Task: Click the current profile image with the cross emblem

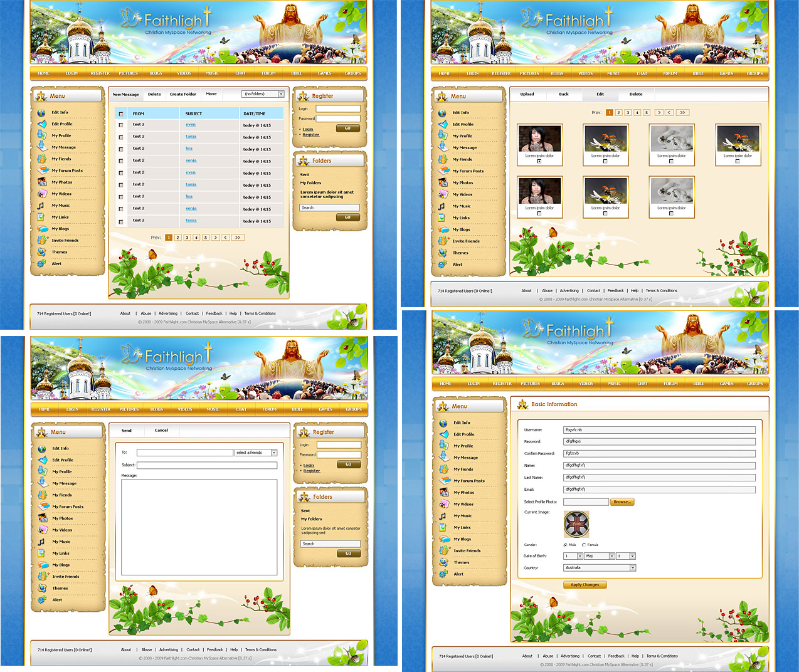Action: (576, 524)
